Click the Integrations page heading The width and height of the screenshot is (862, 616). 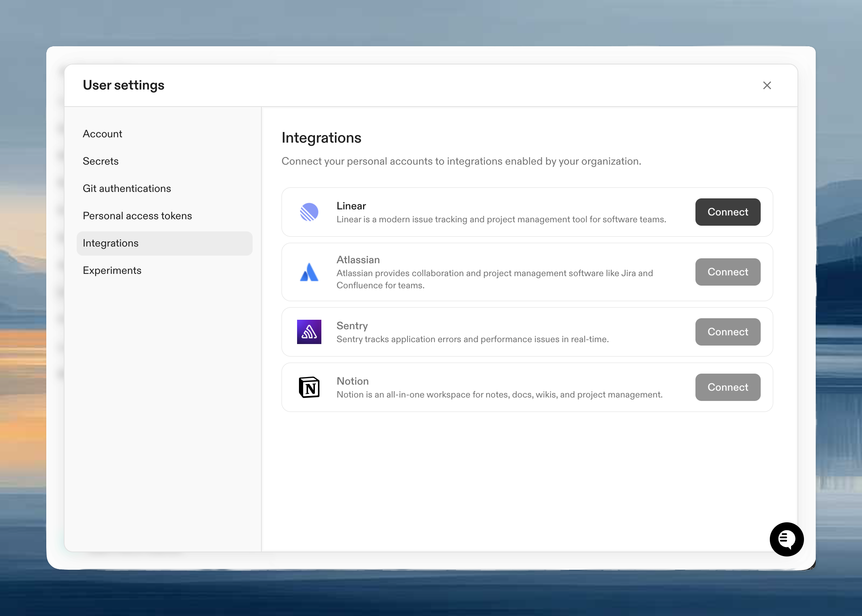click(321, 138)
